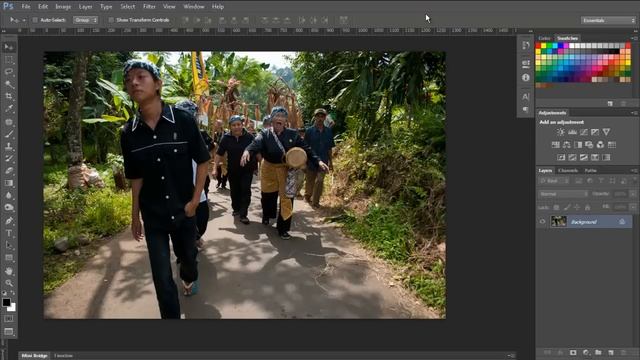The image size is (640, 360).
Task: Select the Magic Wand tool
Action: pos(9,84)
